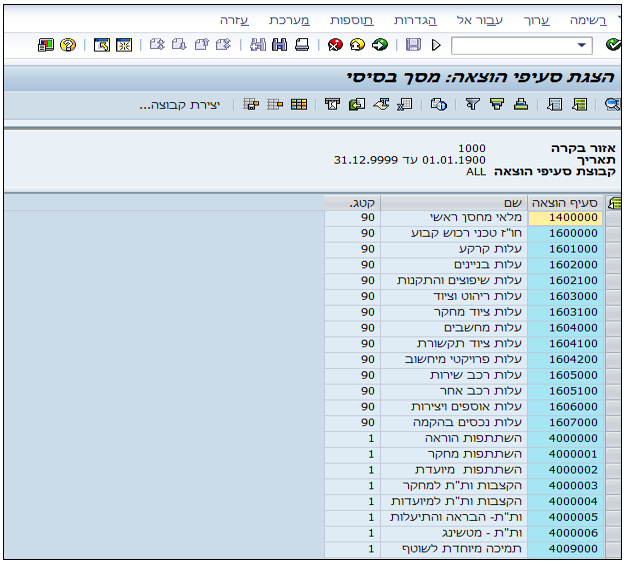This screenshot has height=564, width=627.
Task: Collapse the command field with the triangle arrow
Action: (436, 45)
